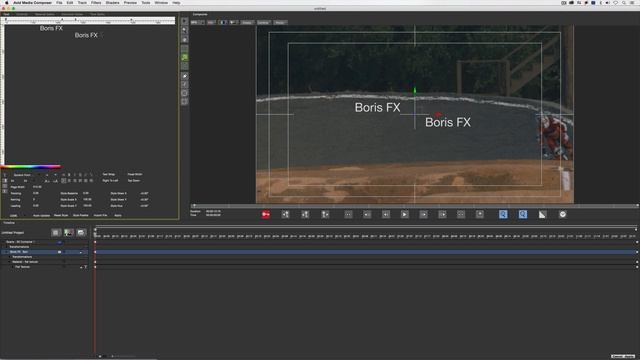This screenshot has width=640, height=360.
Task: Select the Text tab in the text panel
Action: pyautogui.click(x=6, y=14)
